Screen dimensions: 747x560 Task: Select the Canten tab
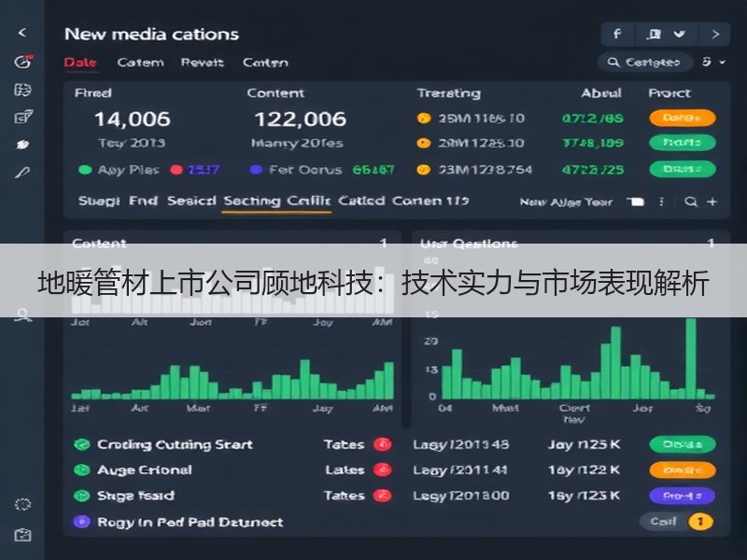point(265,63)
